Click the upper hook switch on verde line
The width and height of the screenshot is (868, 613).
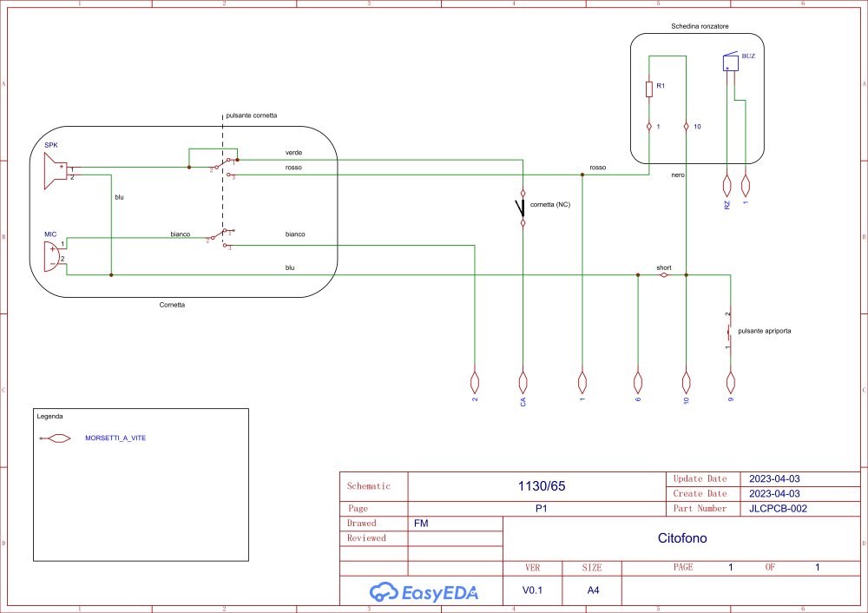point(224,165)
